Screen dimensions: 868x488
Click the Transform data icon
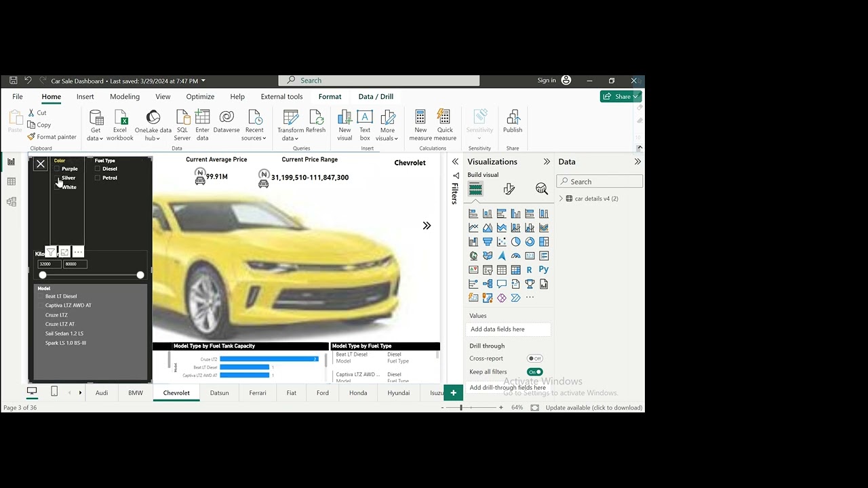click(x=290, y=118)
